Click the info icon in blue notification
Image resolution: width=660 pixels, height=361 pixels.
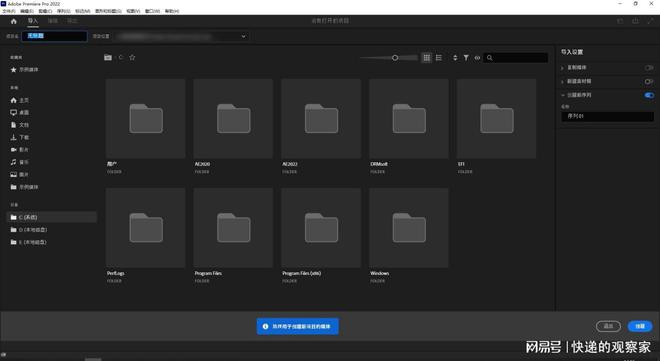(265, 326)
